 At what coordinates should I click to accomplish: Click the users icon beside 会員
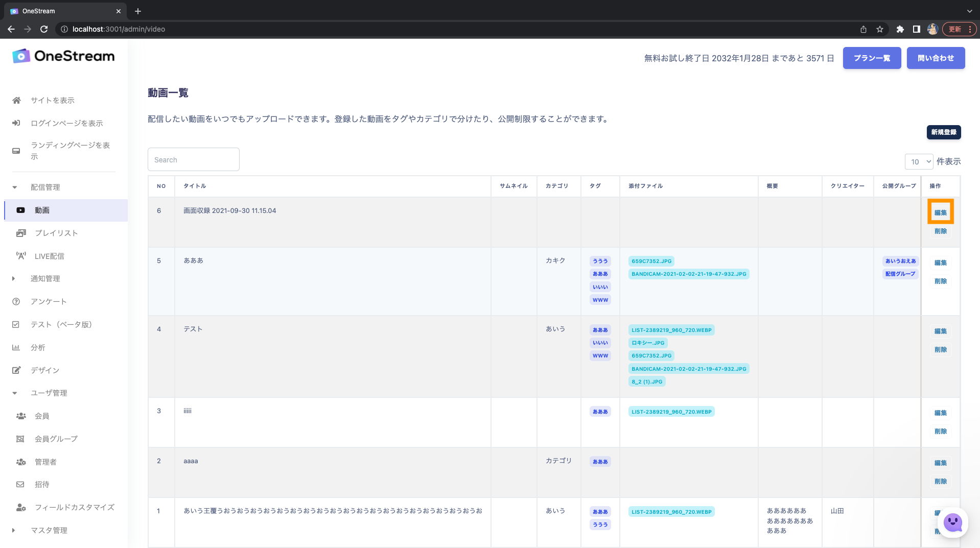point(21,416)
